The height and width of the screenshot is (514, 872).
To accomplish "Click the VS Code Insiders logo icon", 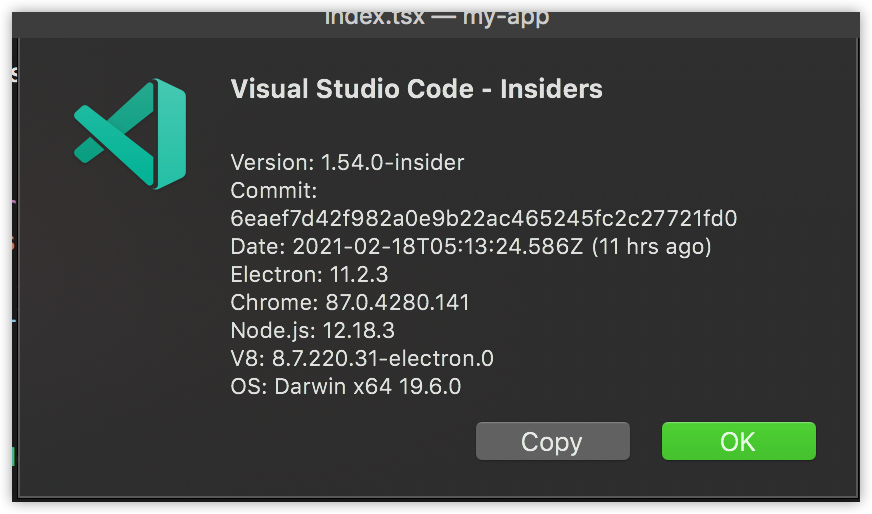I will click(x=130, y=134).
